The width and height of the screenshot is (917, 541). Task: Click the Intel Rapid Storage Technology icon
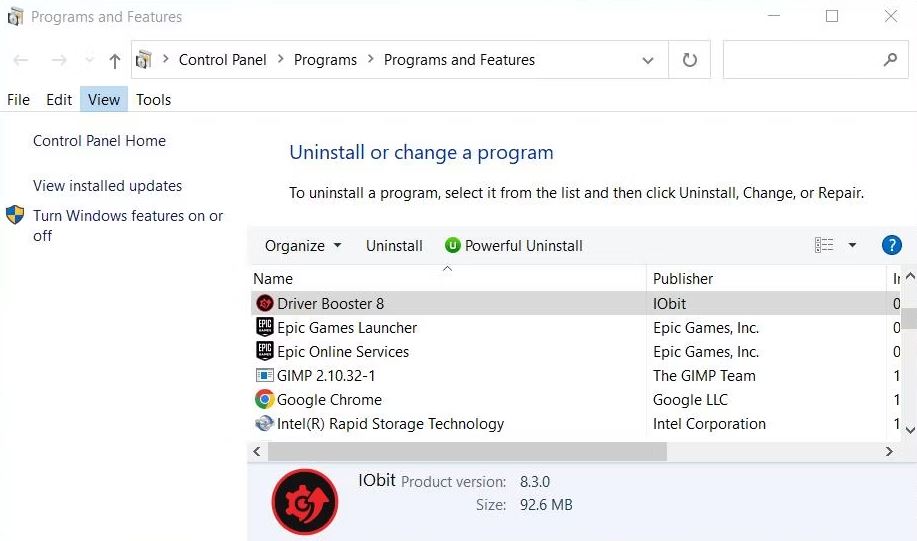tap(264, 423)
